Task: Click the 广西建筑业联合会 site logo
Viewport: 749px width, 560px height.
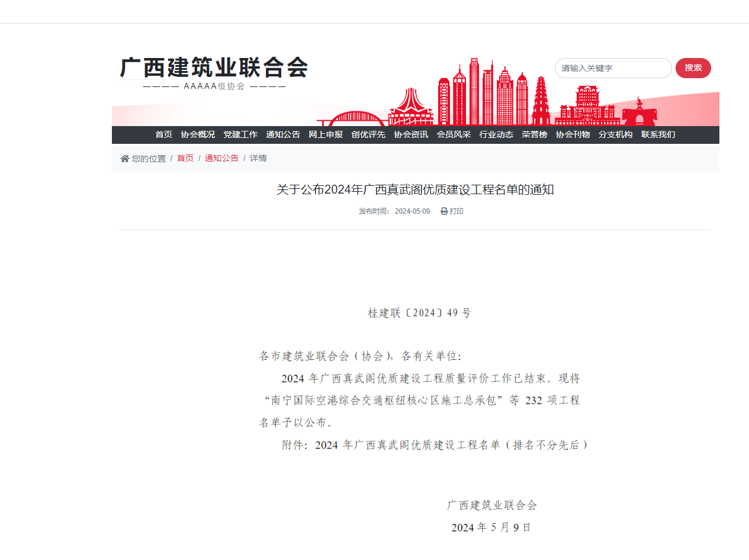Action: tap(214, 67)
